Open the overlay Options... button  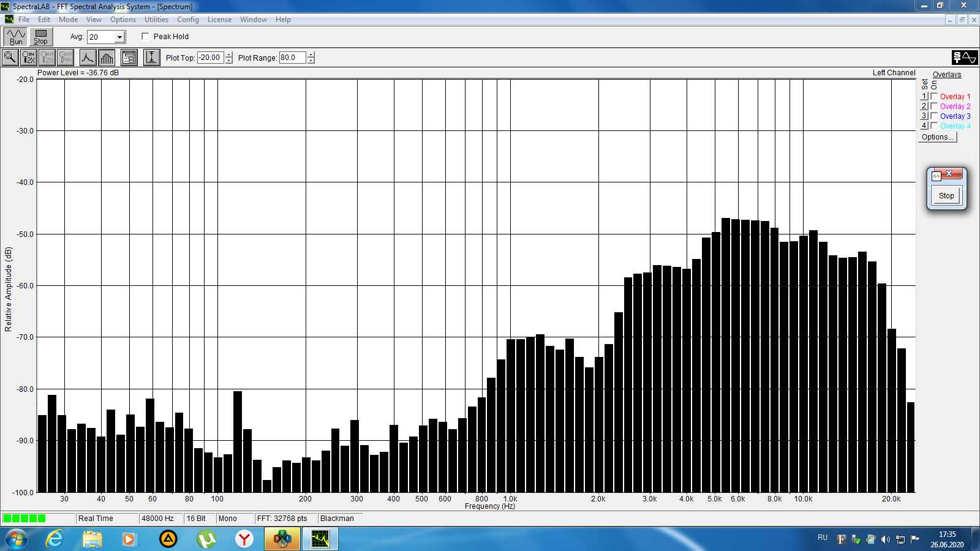tap(938, 137)
